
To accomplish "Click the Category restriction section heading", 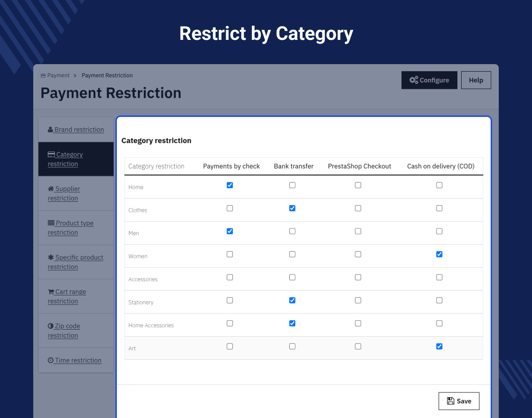I will pos(156,141).
